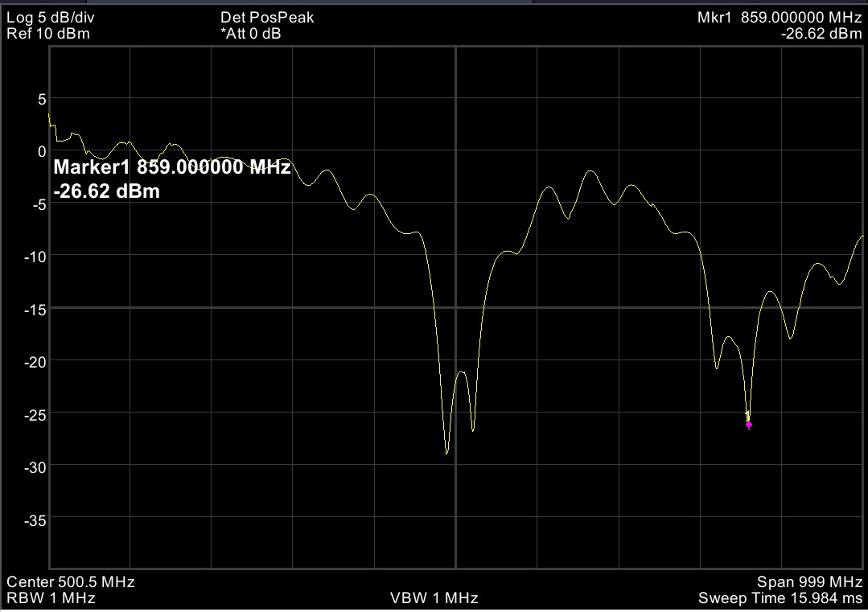This screenshot has width=868, height=612.
Task: Click the Sweep Time 15.984 ms readout
Action: [x=780, y=598]
